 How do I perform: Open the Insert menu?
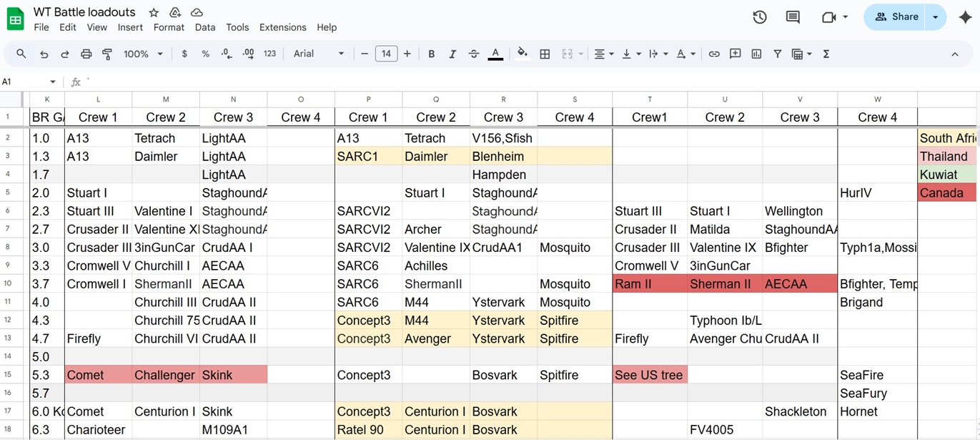[x=130, y=27]
